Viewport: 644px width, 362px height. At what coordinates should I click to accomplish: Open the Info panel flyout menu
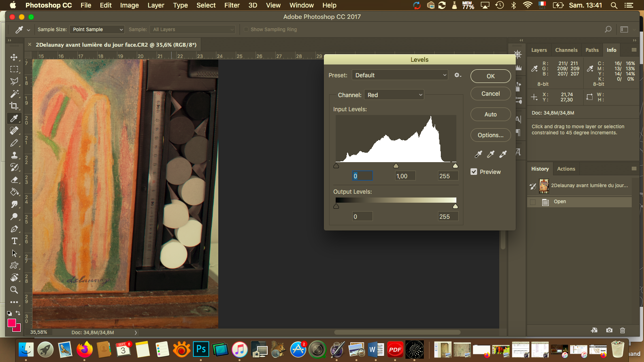pos(634,50)
